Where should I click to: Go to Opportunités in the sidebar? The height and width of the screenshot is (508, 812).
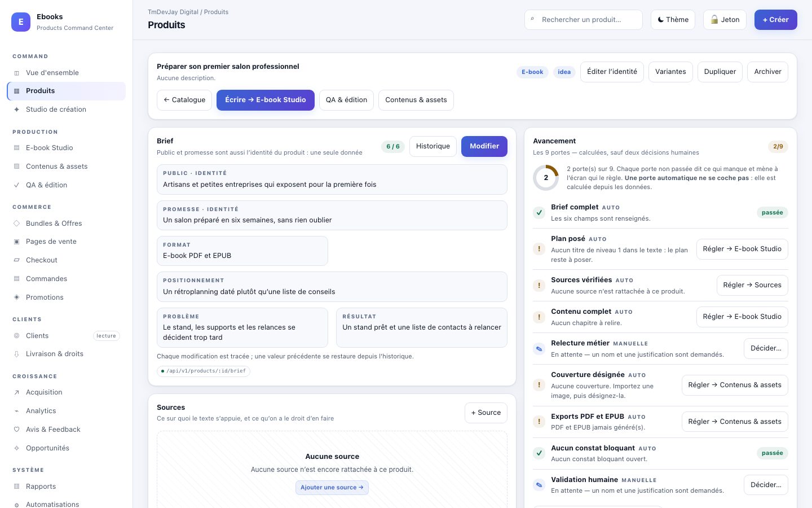tap(67, 448)
